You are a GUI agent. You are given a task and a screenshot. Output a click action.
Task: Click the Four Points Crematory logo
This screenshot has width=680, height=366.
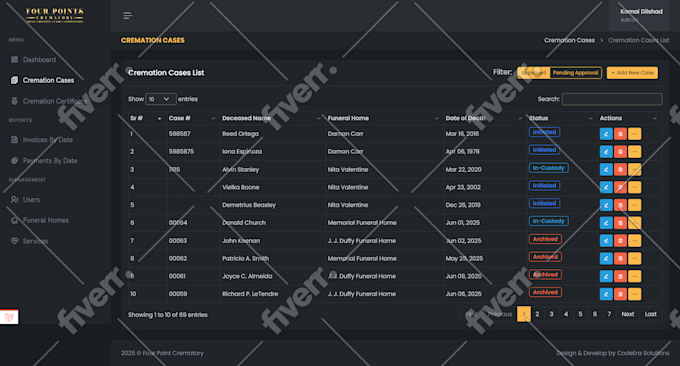pos(55,15)
